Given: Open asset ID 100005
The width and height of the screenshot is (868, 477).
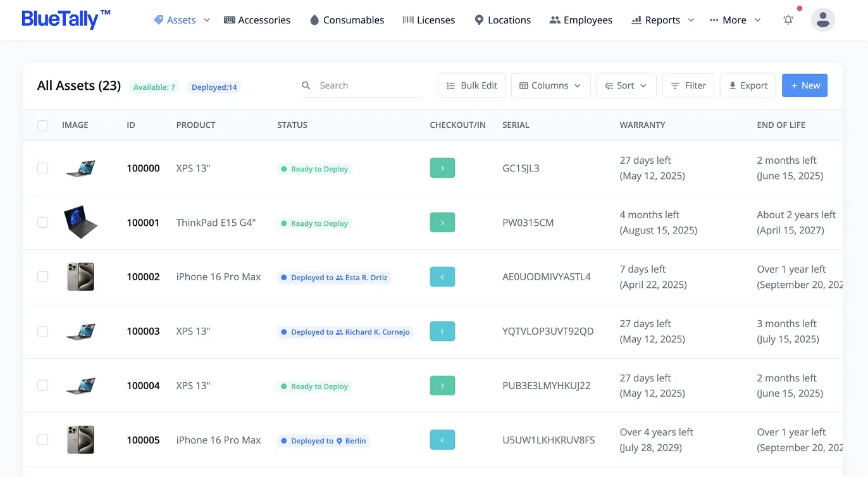Looking at the screenshot, I should tap(143, 440).
